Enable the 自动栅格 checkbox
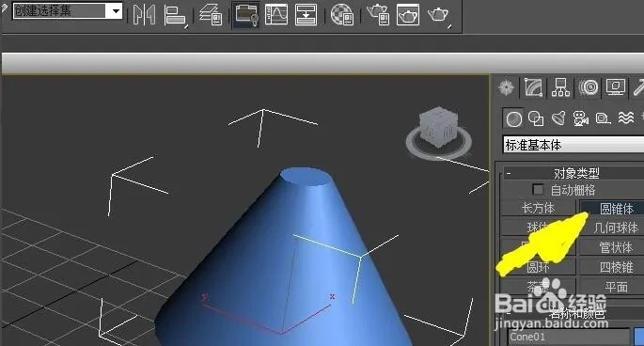This screenshot has width=644, height=346. (x=538, y=189)
